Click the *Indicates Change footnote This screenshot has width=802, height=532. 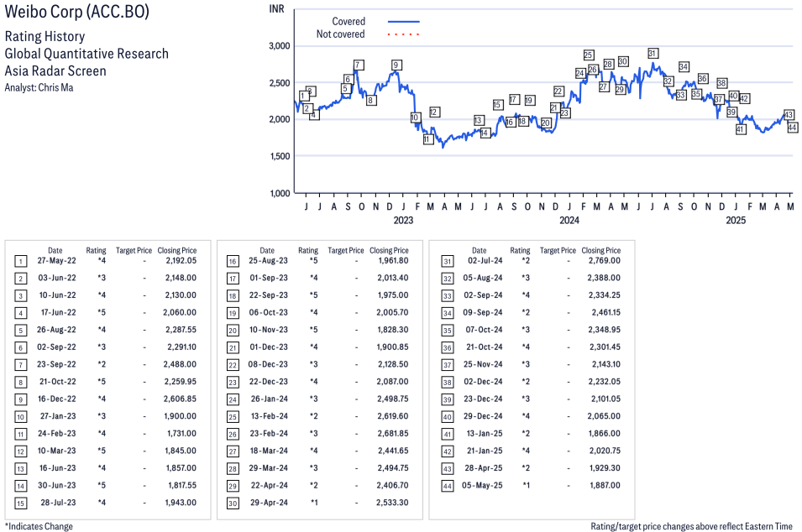pos(39,526)
